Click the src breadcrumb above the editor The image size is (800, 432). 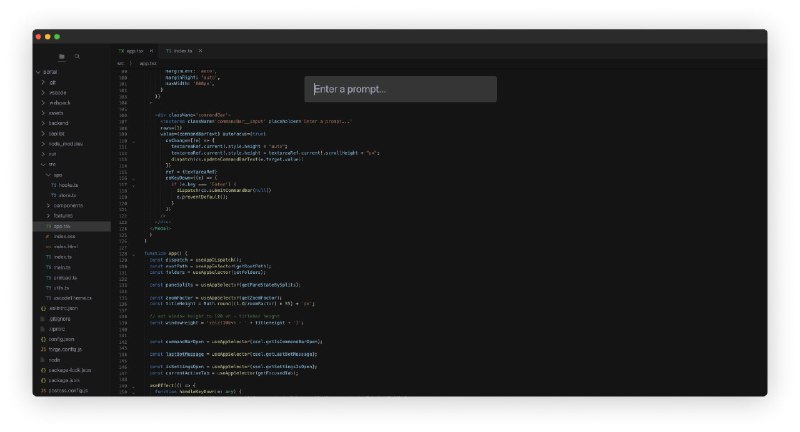point(121,62)
